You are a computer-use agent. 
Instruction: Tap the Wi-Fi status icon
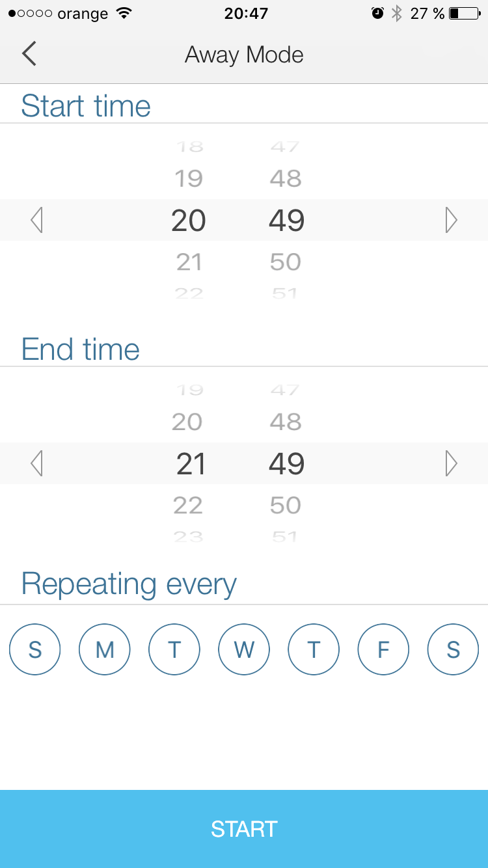pyautogui.click(x=123, y=14)
